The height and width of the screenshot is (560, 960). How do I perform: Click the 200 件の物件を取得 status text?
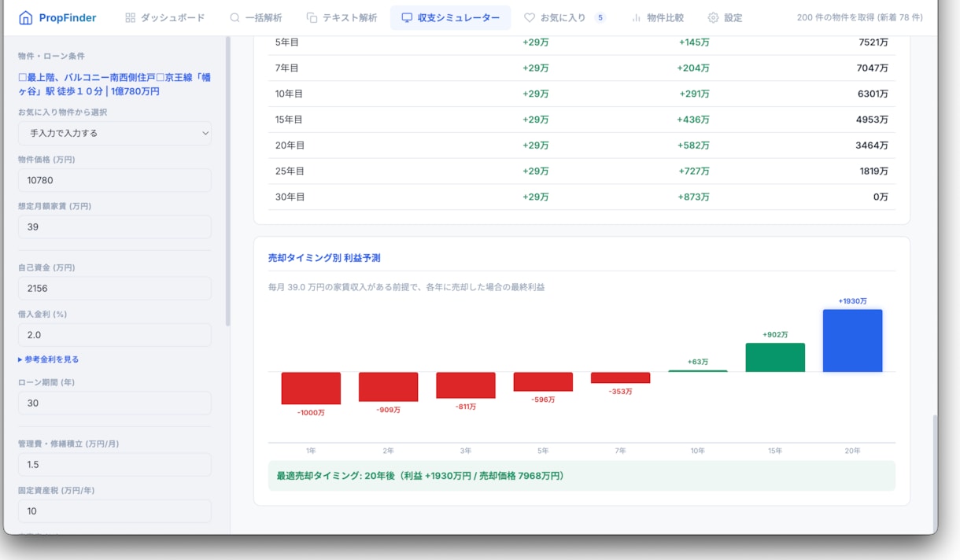[x=860, y=17]
